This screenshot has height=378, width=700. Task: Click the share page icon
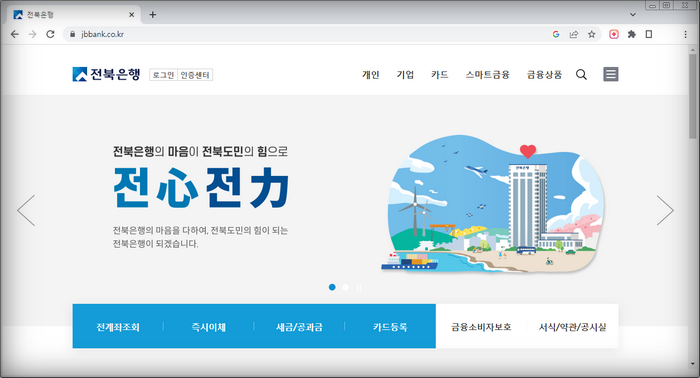[x=574, y=34]
